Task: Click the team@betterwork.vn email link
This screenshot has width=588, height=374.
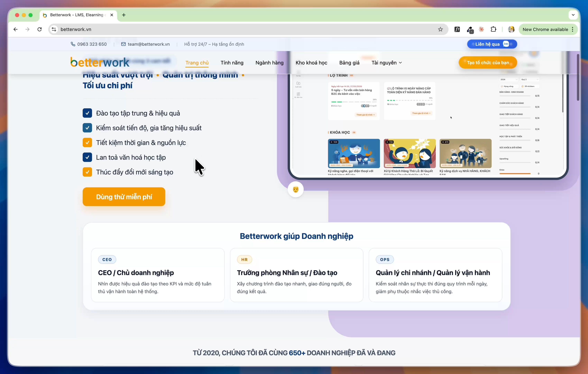Action: point(149,44)
